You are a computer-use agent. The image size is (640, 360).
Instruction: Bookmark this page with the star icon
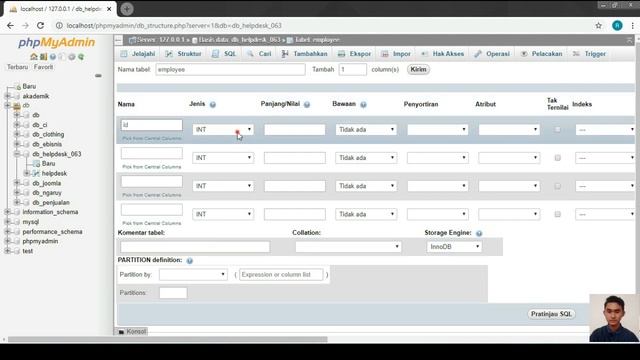click(x=598, y=25)
